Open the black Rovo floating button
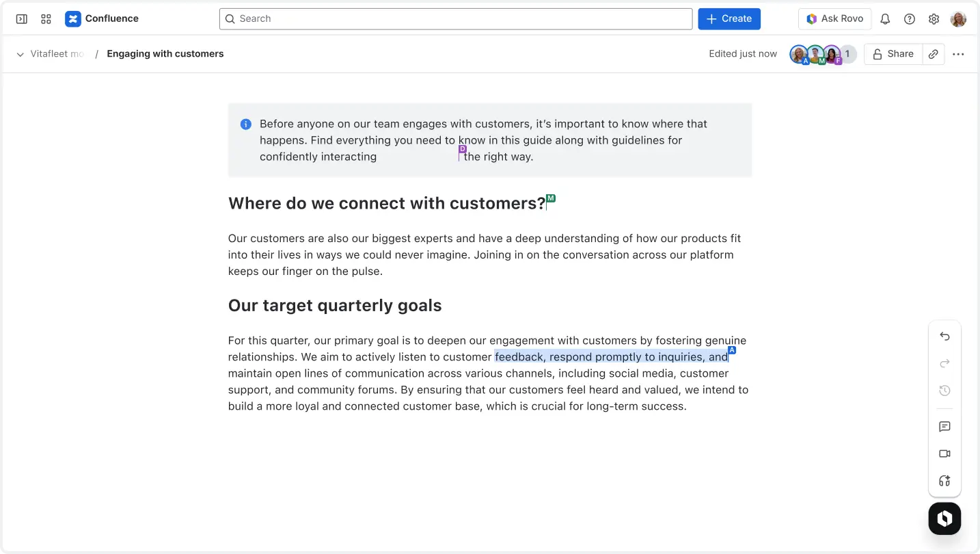980x554 pixels. (x=945, y=519)
